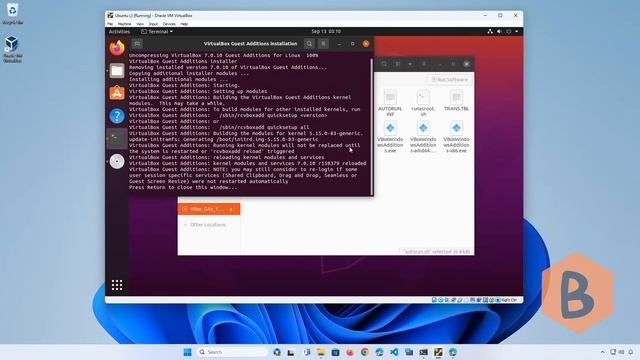
Task: Open File Explorer from the Windows taskbar
Action: (320, 352)
